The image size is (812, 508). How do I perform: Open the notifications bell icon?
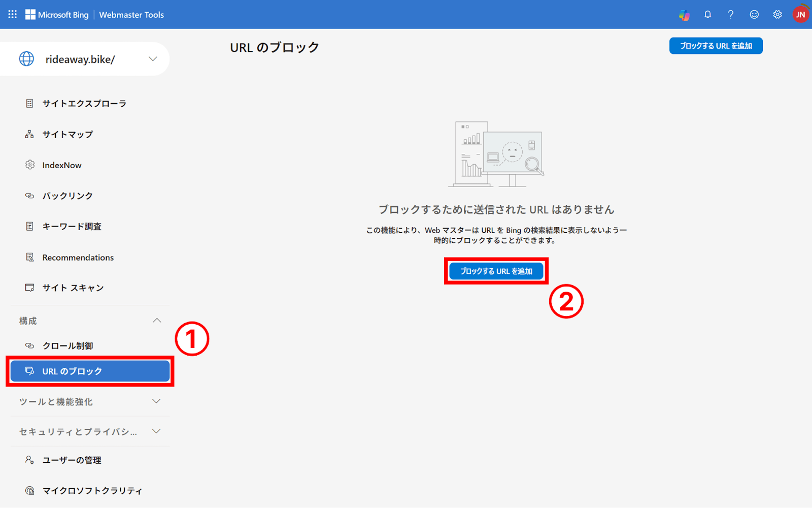pos(707,15)
